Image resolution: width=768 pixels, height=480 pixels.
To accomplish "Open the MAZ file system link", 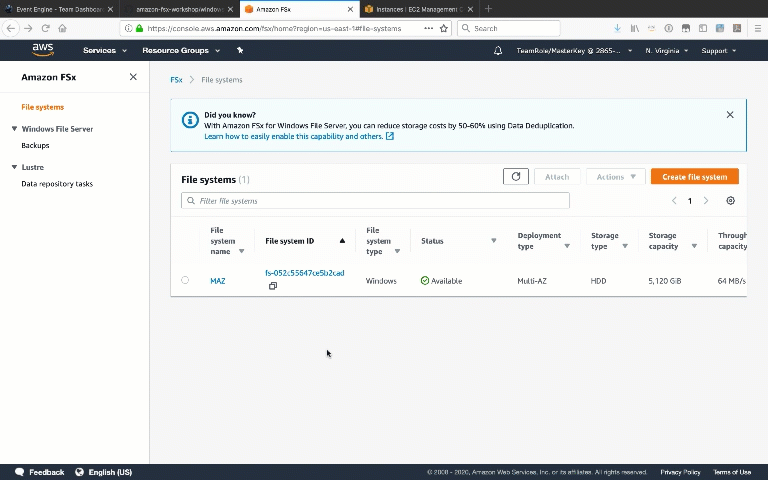I will 217,281.
